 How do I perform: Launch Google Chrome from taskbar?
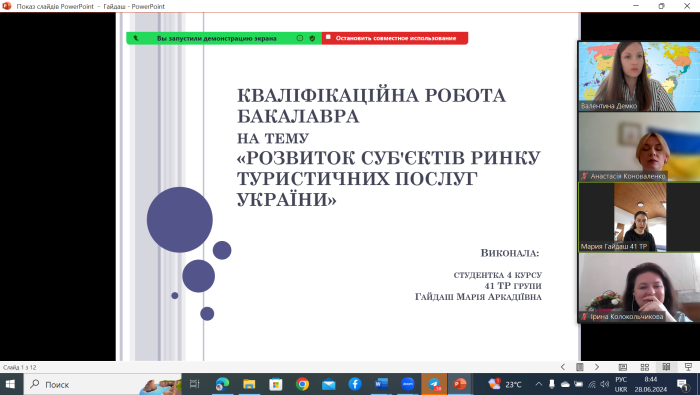(302, 384)
